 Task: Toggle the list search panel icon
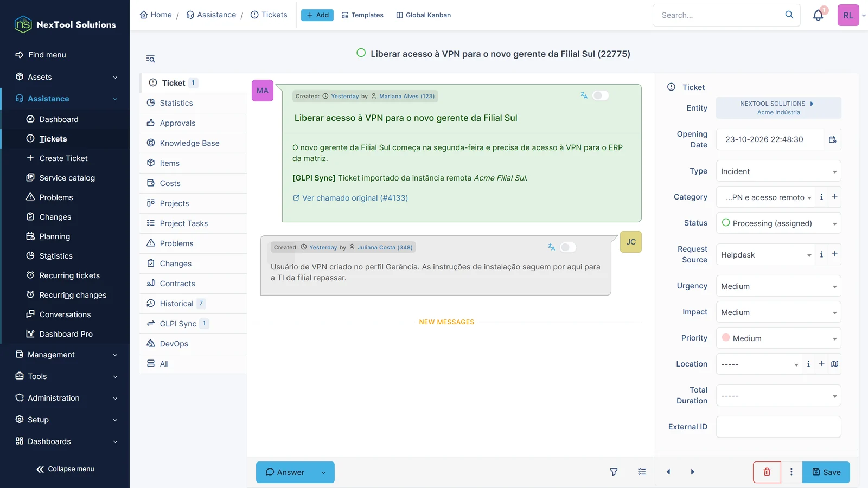tap(150, 59)
